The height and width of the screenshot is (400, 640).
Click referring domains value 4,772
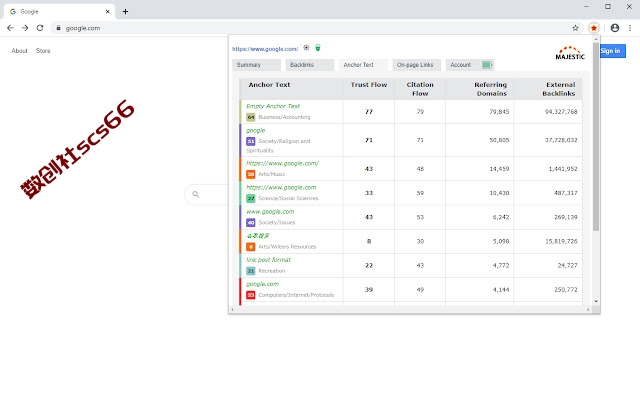(x=501, y=265)
